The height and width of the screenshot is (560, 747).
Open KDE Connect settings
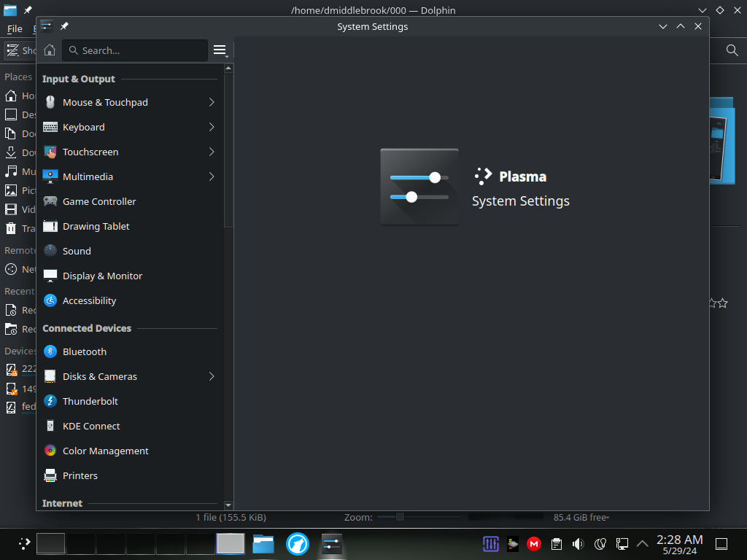click(x=130, y=426)
